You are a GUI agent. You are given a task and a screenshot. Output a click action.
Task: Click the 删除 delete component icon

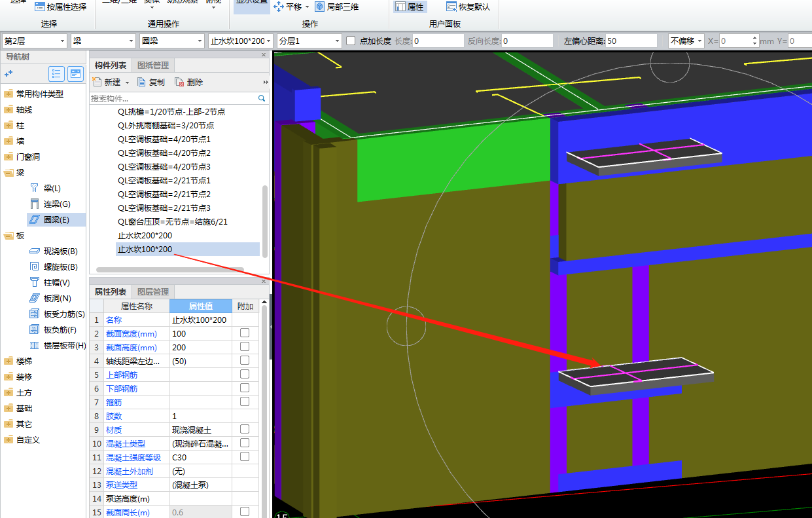(x=179, y=82)
